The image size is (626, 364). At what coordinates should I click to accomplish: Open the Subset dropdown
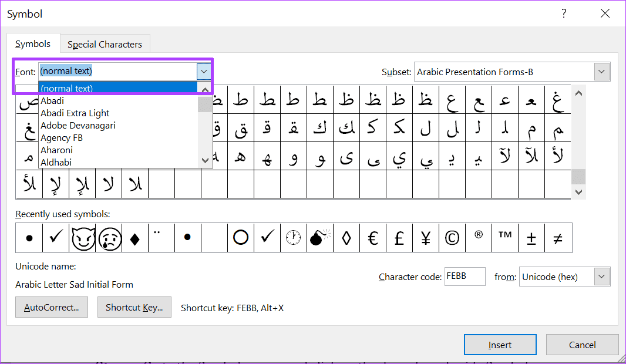coord(601,71)
